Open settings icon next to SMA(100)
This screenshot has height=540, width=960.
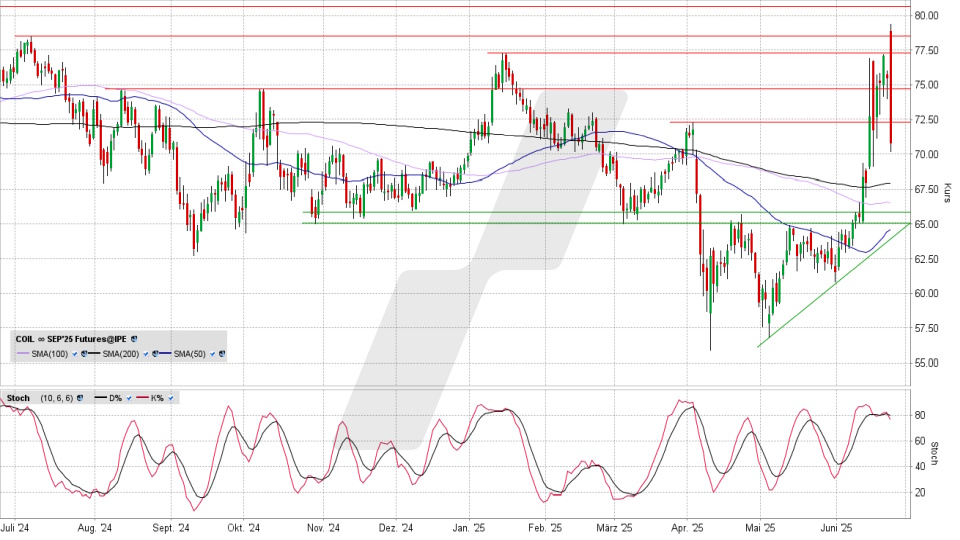pos(84,354)
